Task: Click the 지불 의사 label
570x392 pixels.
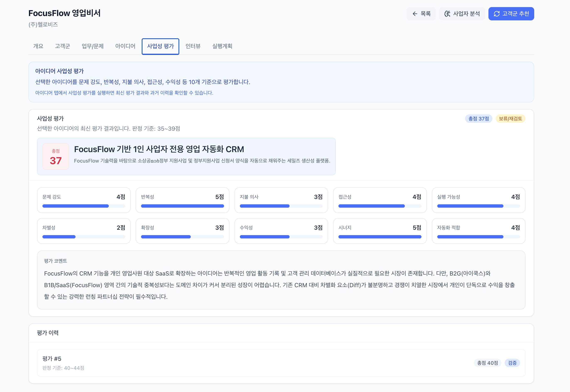Action: point(249,197)
